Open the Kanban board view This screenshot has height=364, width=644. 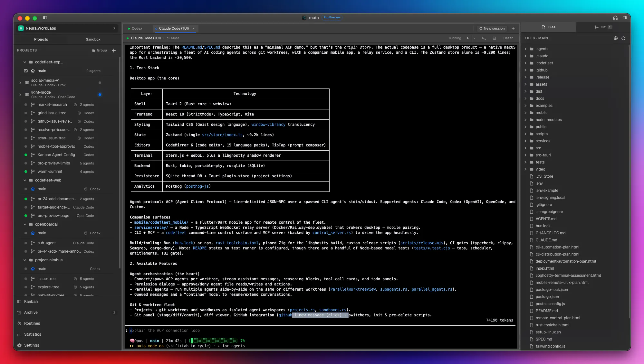coord(31,302)
